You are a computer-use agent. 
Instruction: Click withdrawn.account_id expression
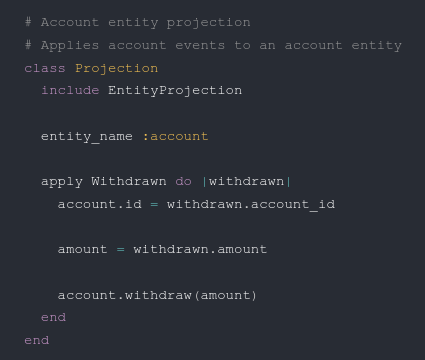click(x=251, y=204)
